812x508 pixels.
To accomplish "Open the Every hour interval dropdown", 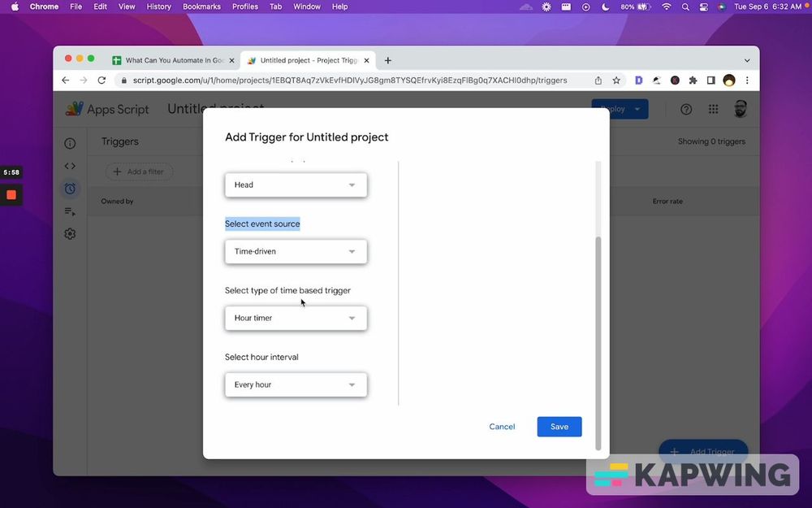I will (295, 384).
